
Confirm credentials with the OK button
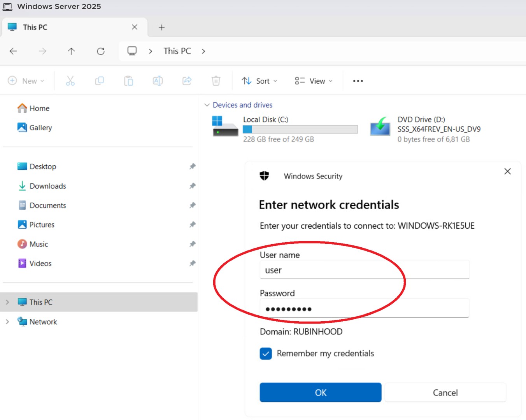click(x=321, y=392)
